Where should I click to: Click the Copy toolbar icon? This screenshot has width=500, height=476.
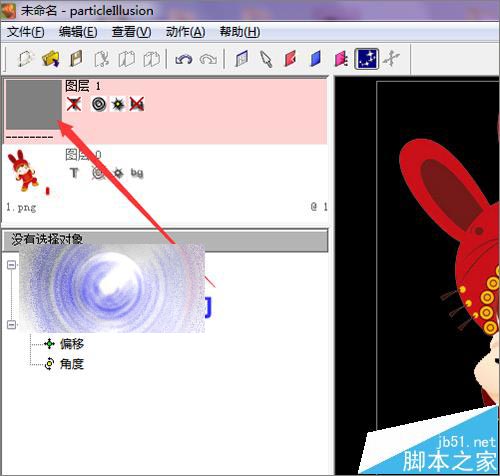point(127,59)
